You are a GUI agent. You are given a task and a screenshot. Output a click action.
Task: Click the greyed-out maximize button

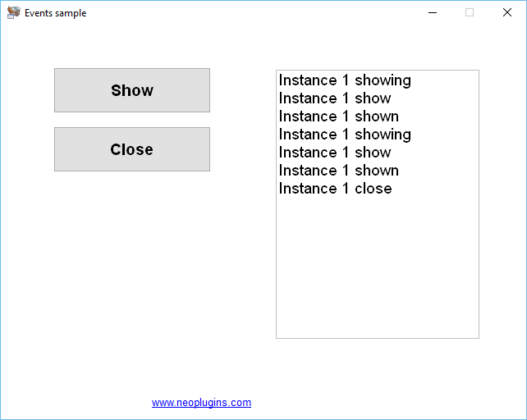point(470,13)
